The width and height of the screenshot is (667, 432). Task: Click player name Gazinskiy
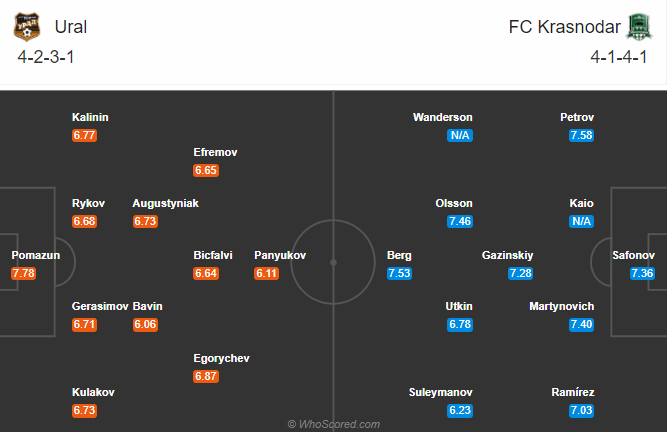507,255
